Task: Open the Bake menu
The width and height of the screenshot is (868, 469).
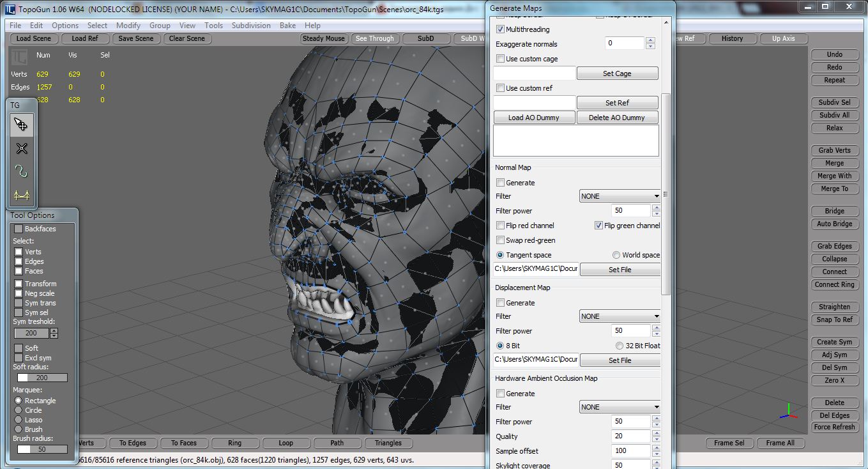Action: (x=287, y=26)
